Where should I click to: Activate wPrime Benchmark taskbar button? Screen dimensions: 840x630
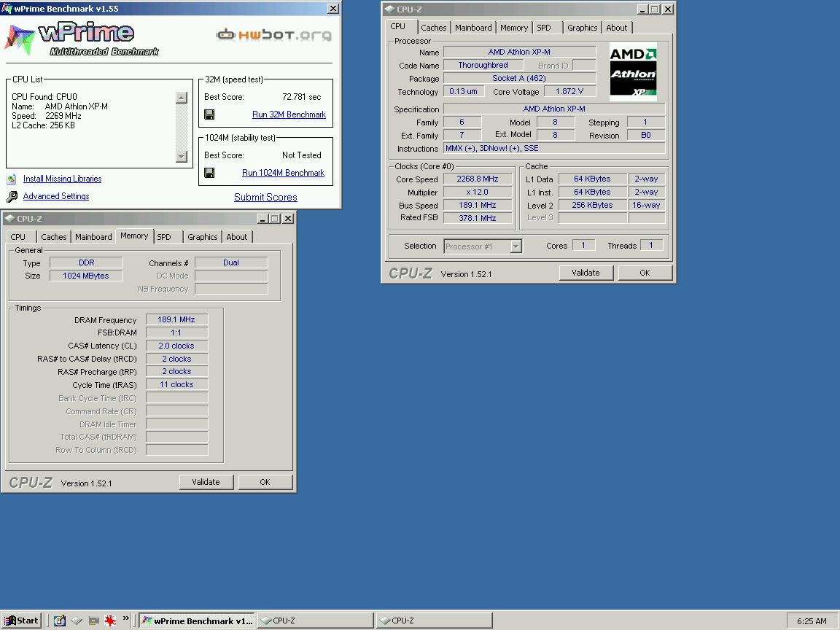198,621
